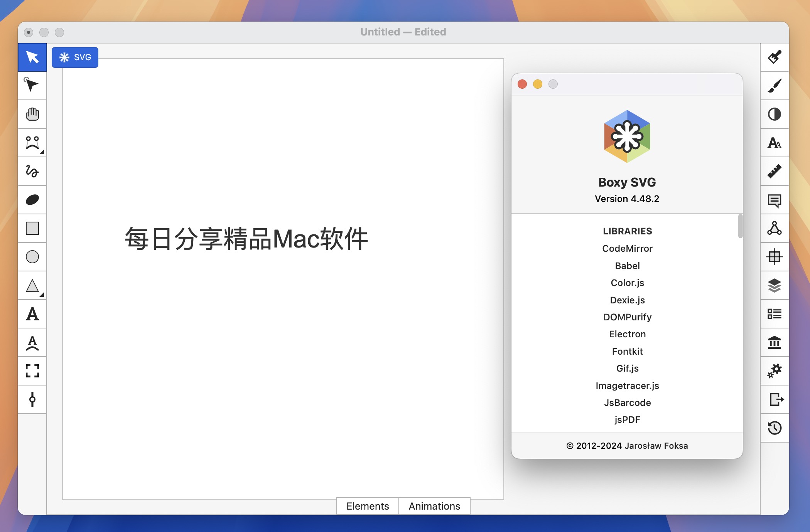Select the Ellipse circle tool
Image resolution: width=810 pixels, height=532 pixels.
32,257
